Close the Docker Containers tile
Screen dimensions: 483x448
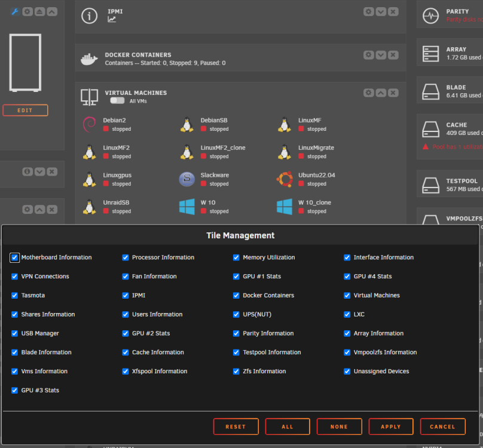point(393,55)
